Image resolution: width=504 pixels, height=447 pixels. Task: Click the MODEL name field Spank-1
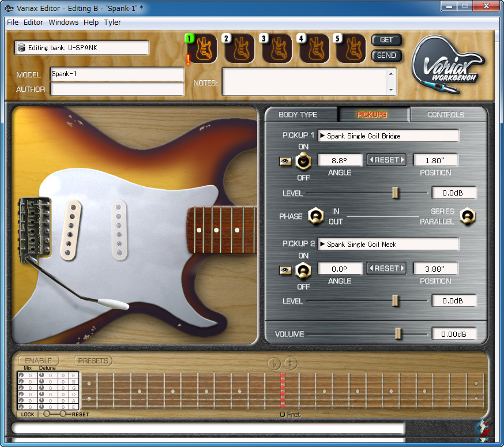click(x=117, y=74)
